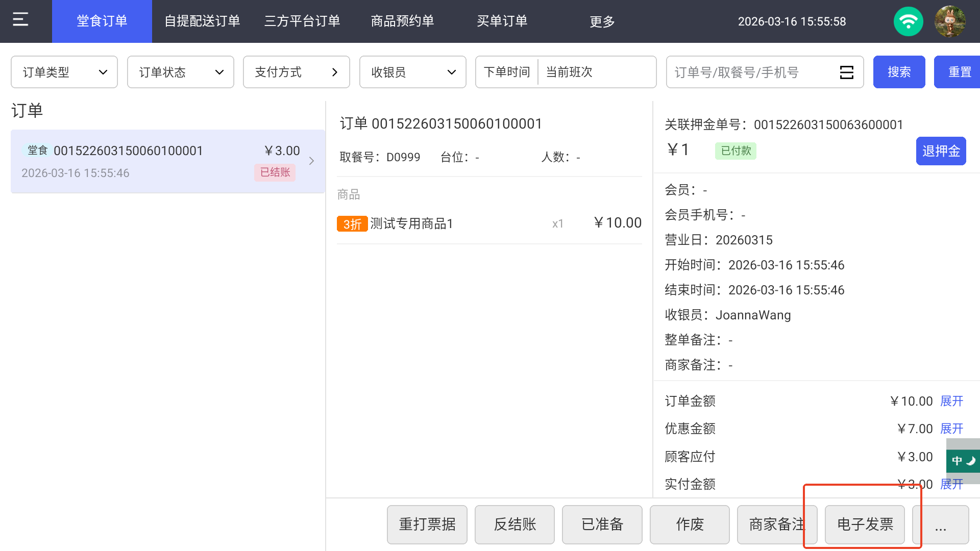Screen dimensions: 980x551
Task: Switch to 自提配送订单 tab
Action: pos(202,21)
